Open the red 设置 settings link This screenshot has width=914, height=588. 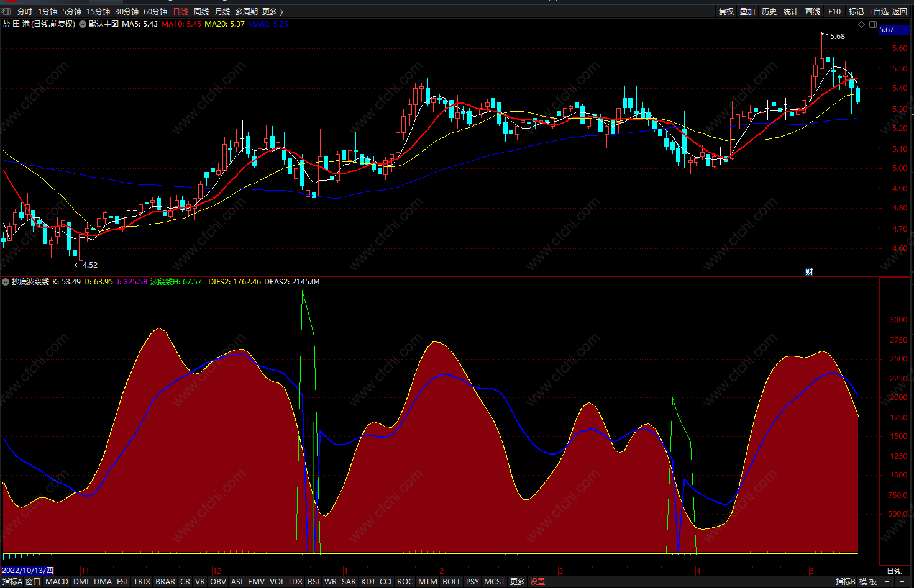(537, 582)
